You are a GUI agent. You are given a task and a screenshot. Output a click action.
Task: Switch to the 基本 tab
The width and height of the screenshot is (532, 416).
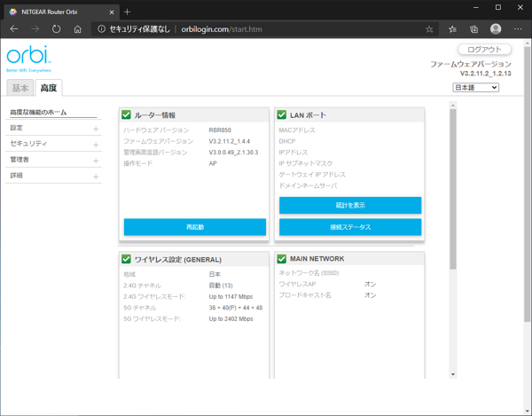click(20, 88)
